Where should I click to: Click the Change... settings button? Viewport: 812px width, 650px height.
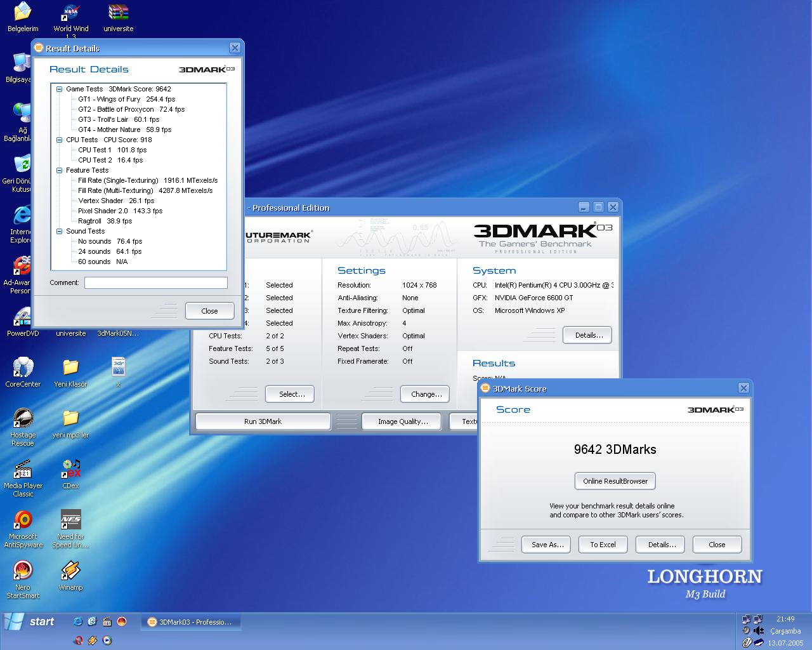point(426,394)
